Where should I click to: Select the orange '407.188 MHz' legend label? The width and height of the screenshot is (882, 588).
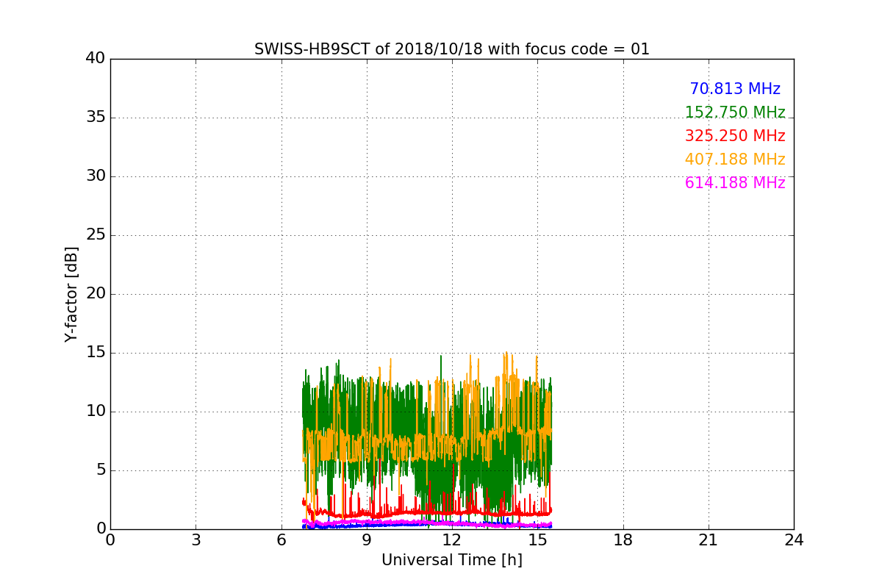point(735,159)
